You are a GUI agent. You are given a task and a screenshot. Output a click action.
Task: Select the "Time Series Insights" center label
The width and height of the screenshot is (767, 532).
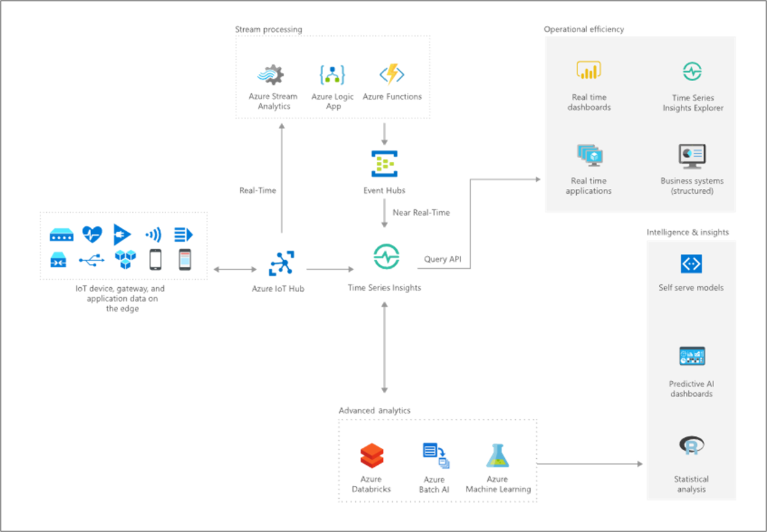click(x=384, y=288)
